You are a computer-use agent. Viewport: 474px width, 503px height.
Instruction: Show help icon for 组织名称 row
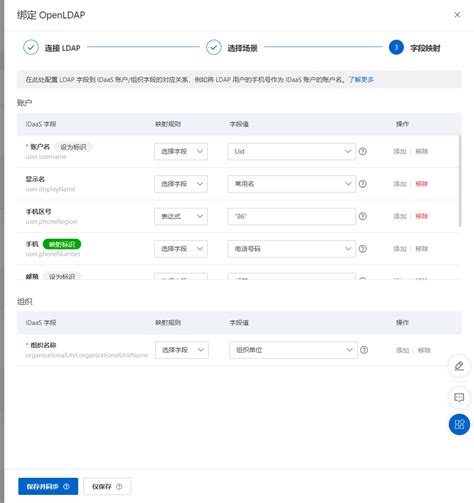[364, 350]
